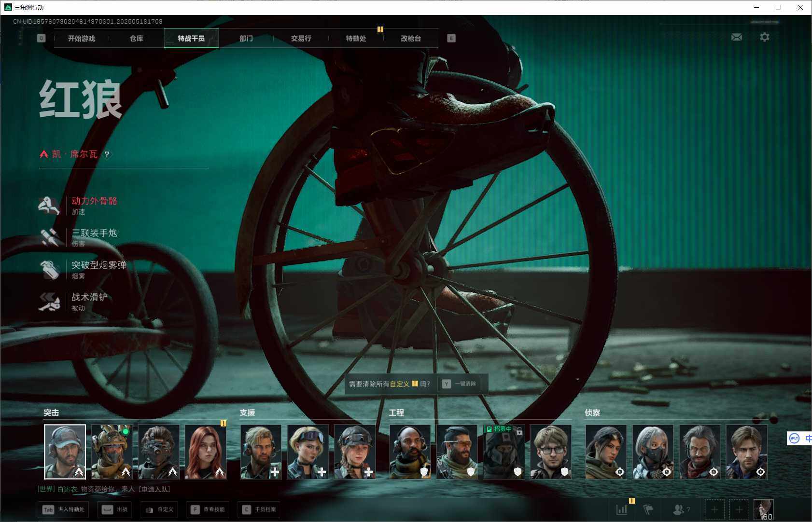Open the 改枪台 tab
This screenshot has width=812, height=522.
(411, 38)
